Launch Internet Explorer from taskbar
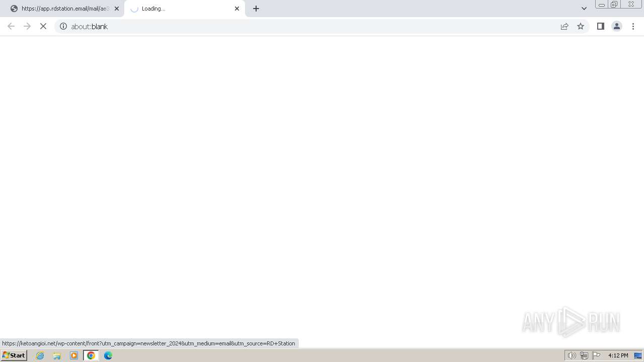This screenshot has height=362, width=644. (x=40, y=355)
